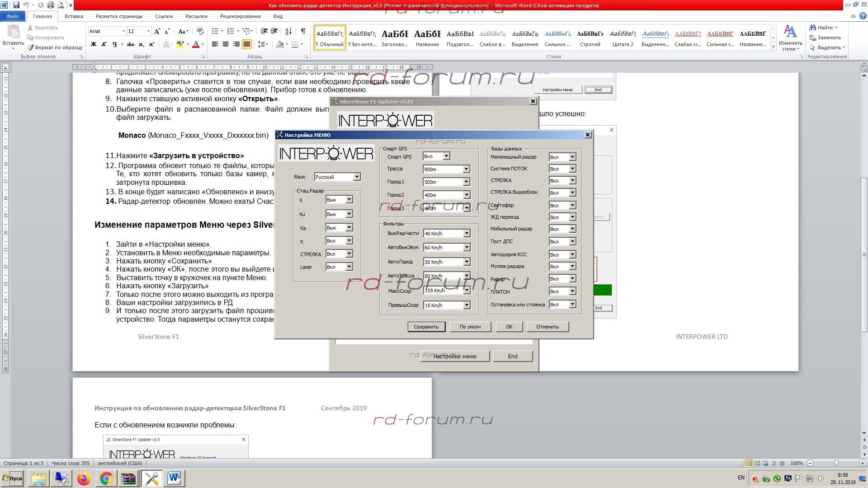This screenshot has width=868, height=488.
Task: Justify the paragraph text
Action: [246, 44]
